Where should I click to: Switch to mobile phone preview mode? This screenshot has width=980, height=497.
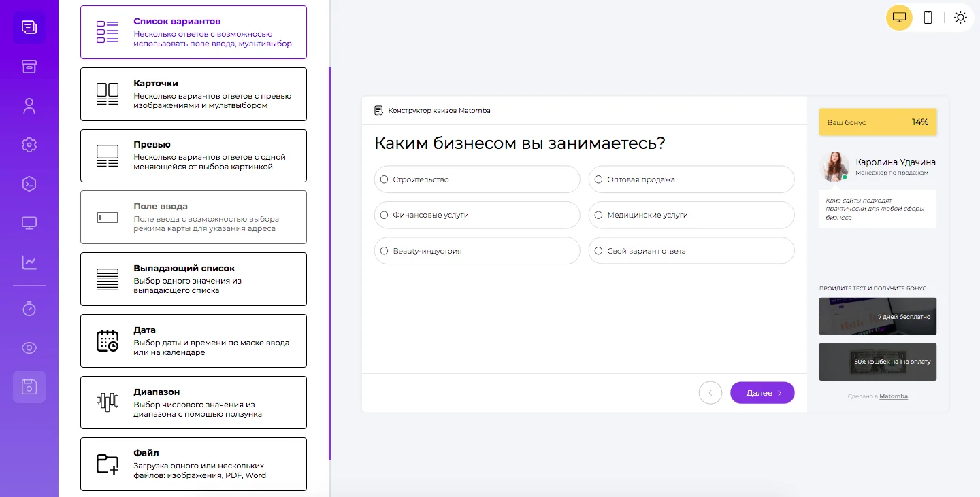pos(928,18)
